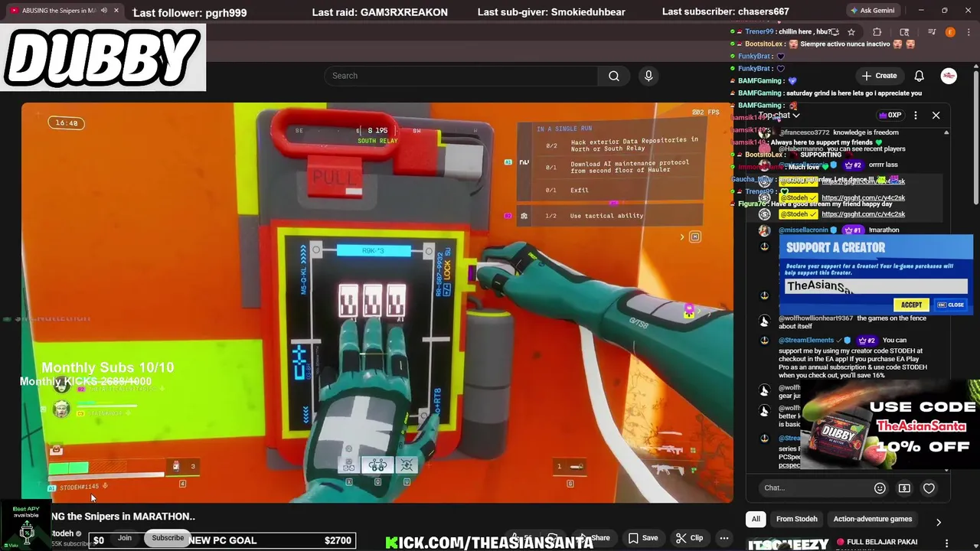Click the ACCEPT button in Support a Creator
The height and width of the screenshot is (551, 980).
911,305
